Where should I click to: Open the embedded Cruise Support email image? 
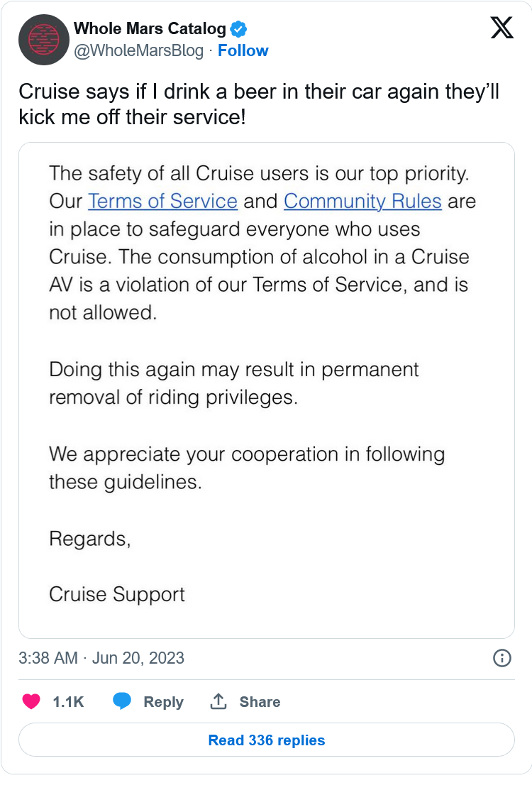click(267, 390)
